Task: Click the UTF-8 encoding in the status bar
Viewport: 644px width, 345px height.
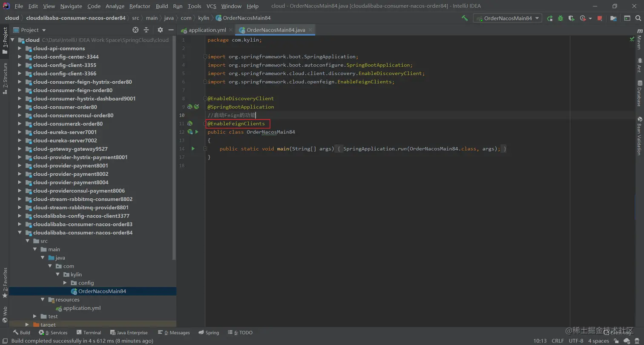Action: 576,341
